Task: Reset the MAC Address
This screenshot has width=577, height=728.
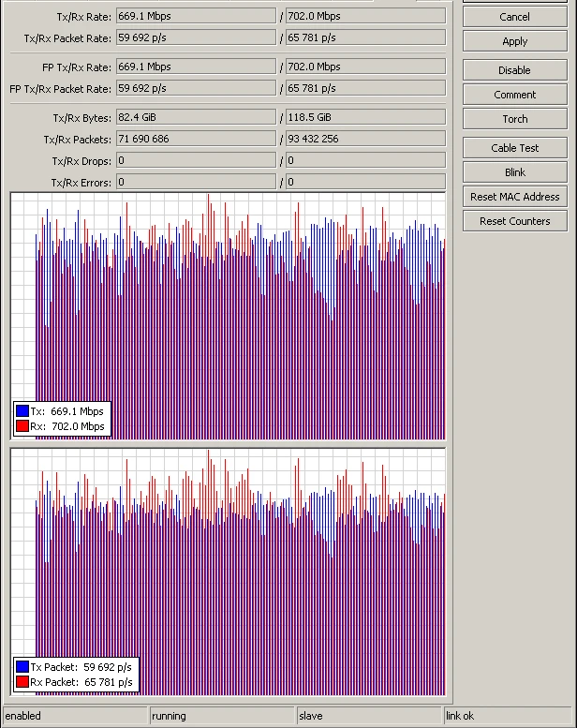Action: pyautogui.click(x=514, y=197)
